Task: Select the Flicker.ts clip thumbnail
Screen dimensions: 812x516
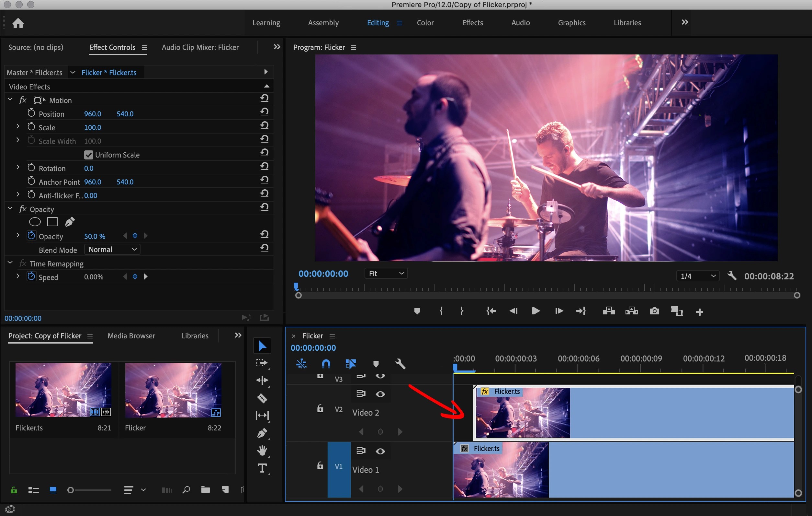Action: coord(63,390)
